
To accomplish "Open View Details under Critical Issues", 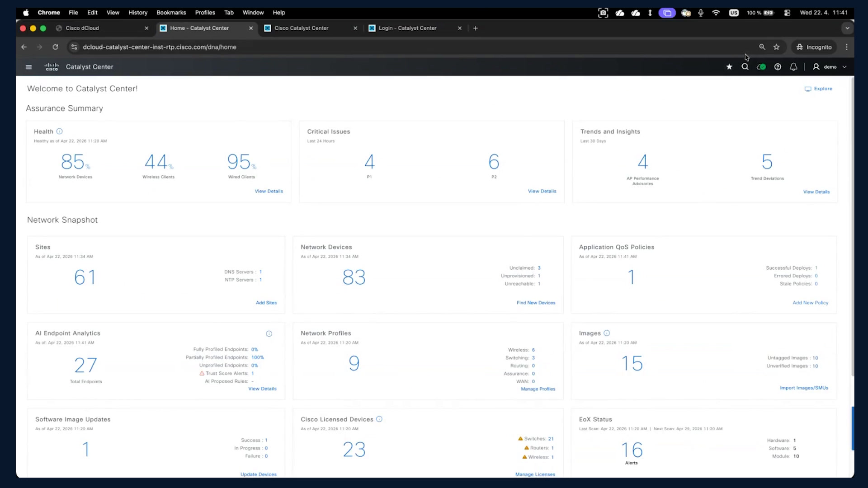I will tap(542, 192).
